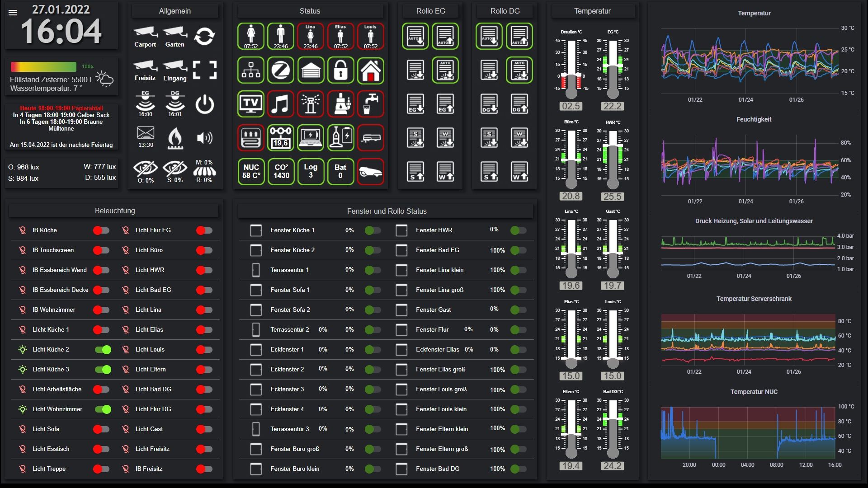Click the Füllstand Zisterne level bar
The height and width of the screenshot is (488, 868).
[x=43, y=67]
